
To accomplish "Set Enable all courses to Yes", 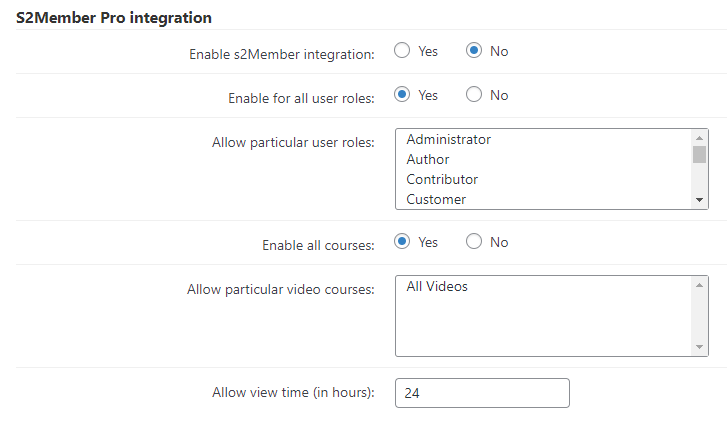I will click(402, 241).
